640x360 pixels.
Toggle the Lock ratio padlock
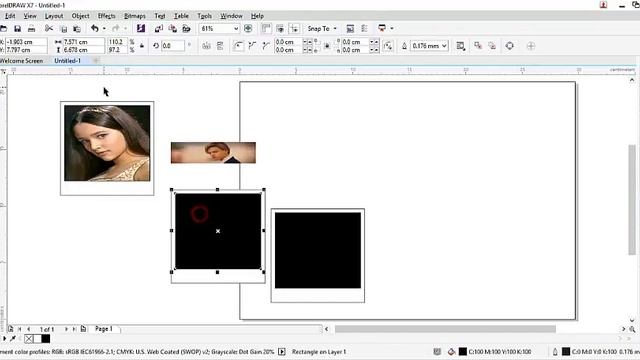point(142,46)
